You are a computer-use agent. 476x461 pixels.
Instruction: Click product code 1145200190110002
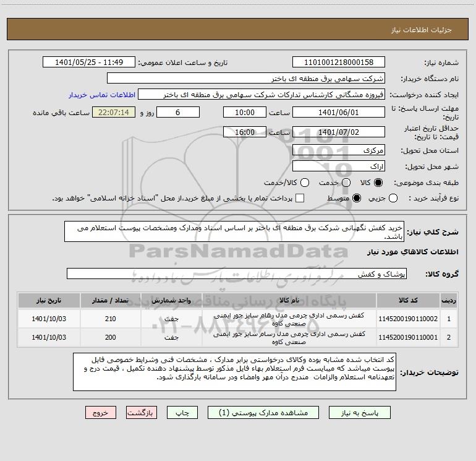tap(408, 319)
